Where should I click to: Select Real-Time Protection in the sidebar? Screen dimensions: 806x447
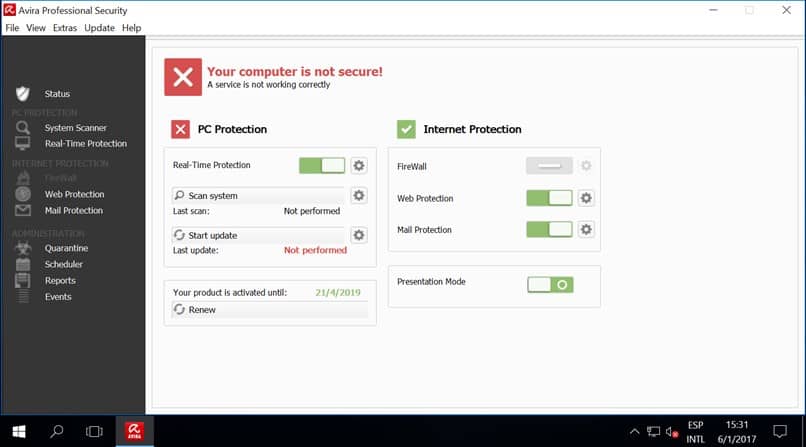[x=86, y=143]
